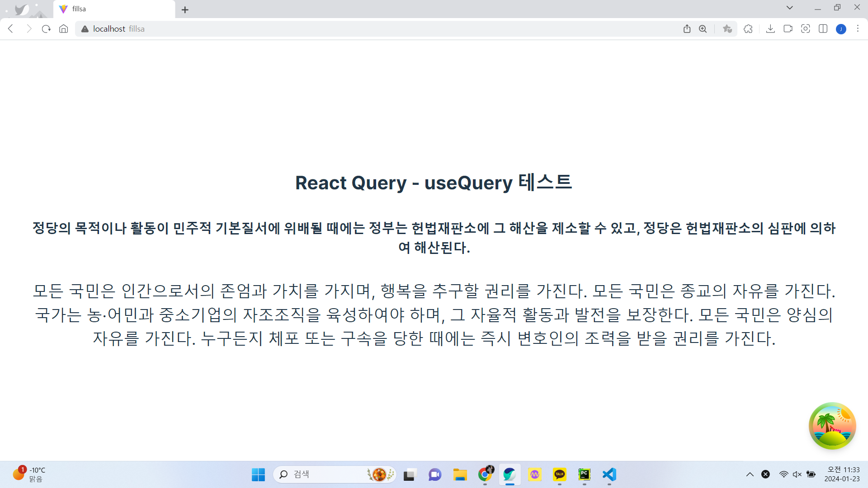Open the user profile avatar
Image resolution: width=868 pixels, height=488 pixels.
click(x=841, y=29)
